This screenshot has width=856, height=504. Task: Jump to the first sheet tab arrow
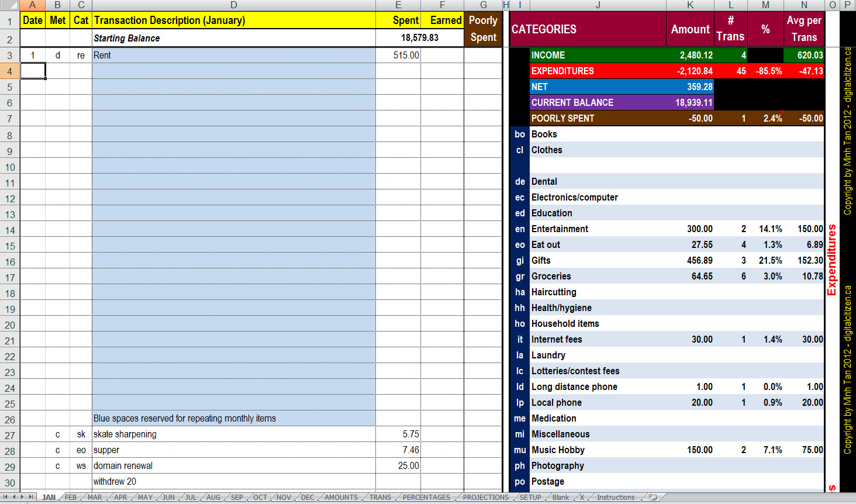(x=5, y=498)
